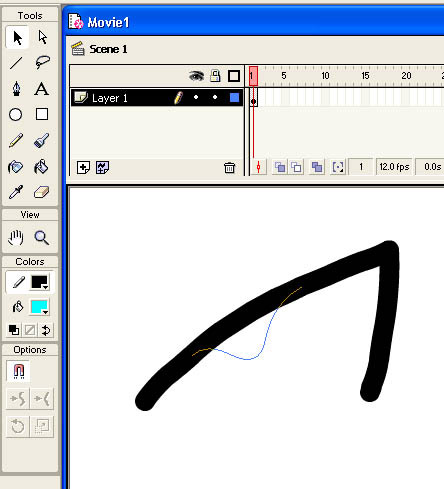Select the Eraser tool
Viewport: 444px width, 489px height.
(42, 192)
